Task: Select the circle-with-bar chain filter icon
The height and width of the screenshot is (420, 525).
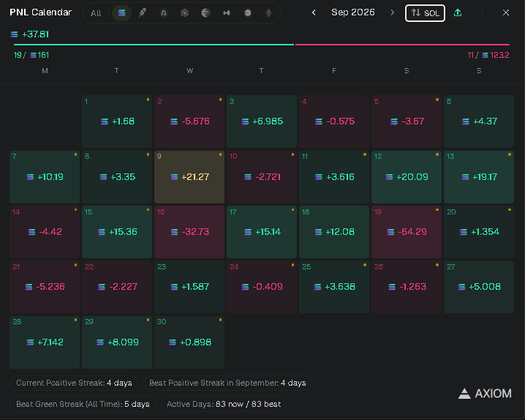Action: pyautogui.click(x=248, y=13)
